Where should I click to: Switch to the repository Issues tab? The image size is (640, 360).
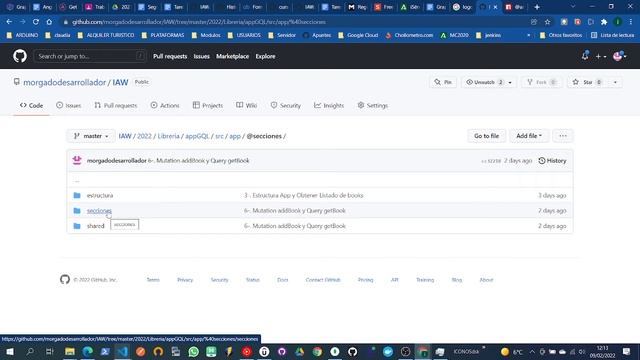(69, 105)
